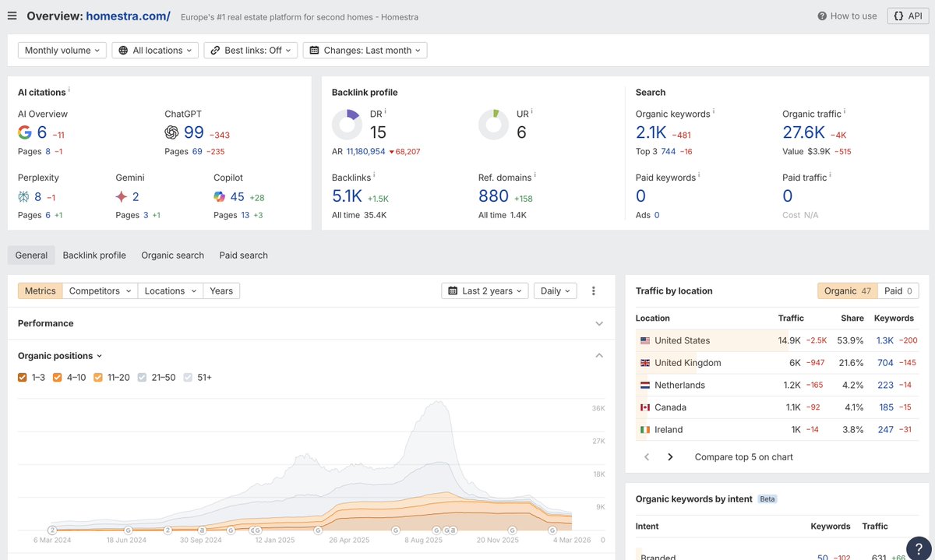Switch to the Paid search tab

point(243,255)
